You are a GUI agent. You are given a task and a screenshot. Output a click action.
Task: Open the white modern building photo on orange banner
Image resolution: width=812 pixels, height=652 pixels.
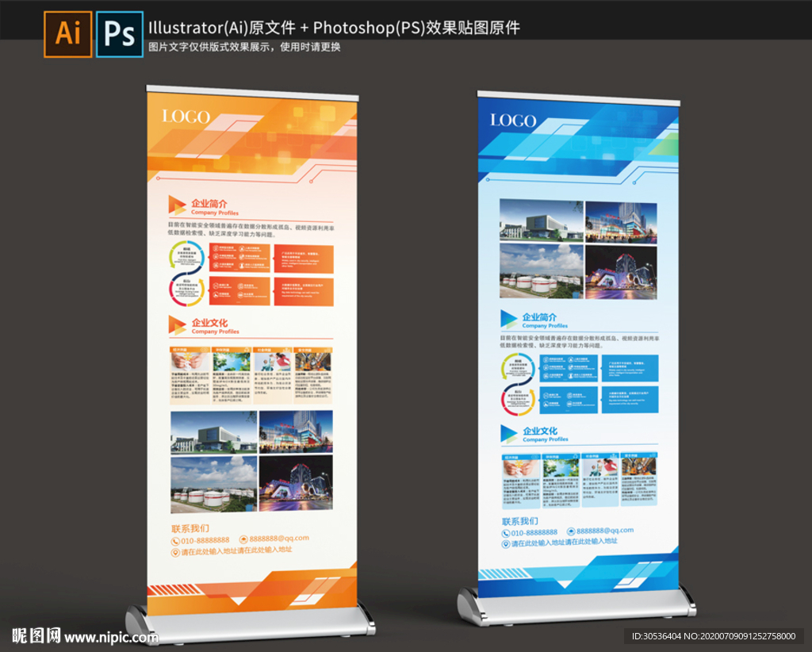[214, 432]
